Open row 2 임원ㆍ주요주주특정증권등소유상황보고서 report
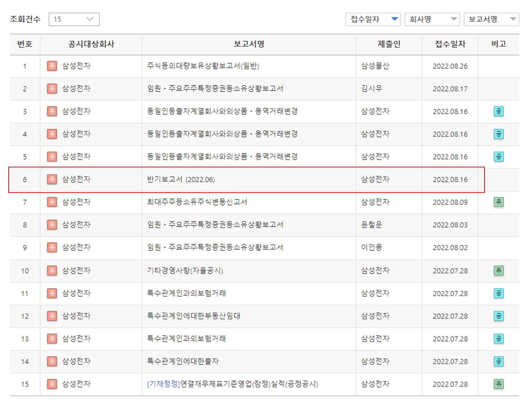The image size is (532, 405). pyautogui.click(x=215, y=89)
